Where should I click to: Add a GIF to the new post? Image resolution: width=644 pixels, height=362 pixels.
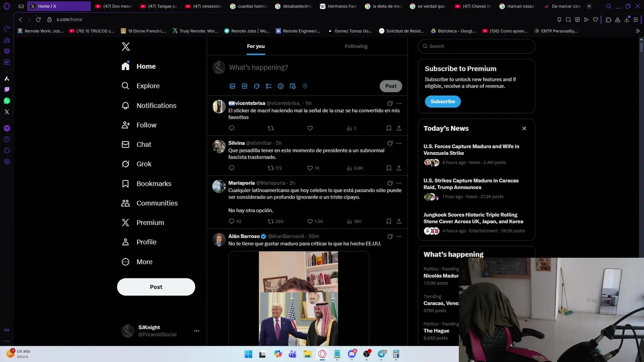tap(245, 86)
